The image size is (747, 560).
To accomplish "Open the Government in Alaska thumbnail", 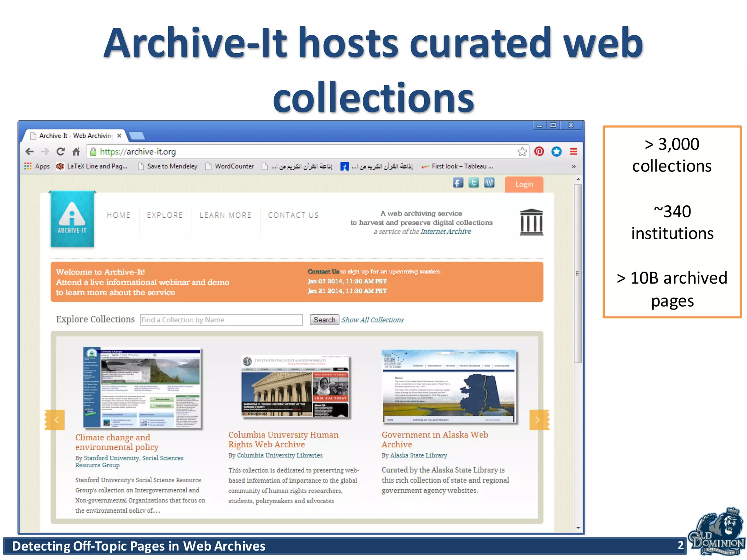I will [449, 386].
